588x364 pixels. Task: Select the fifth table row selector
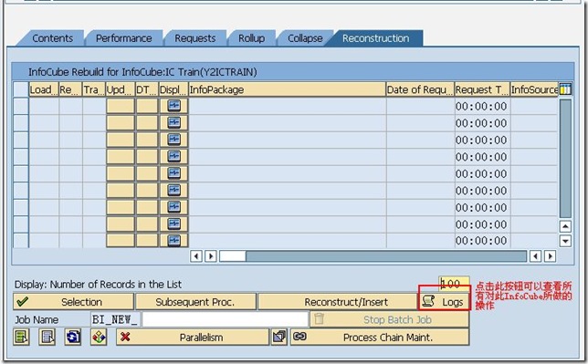coord(21,173)
